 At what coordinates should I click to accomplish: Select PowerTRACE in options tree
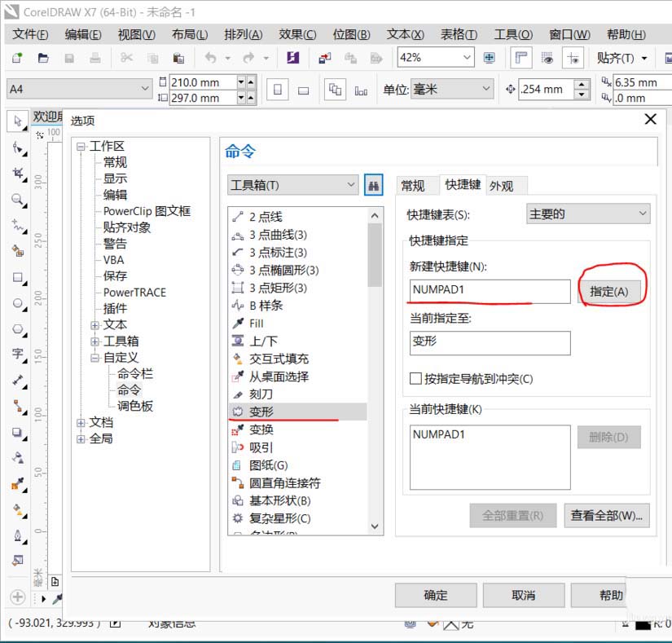134,293
